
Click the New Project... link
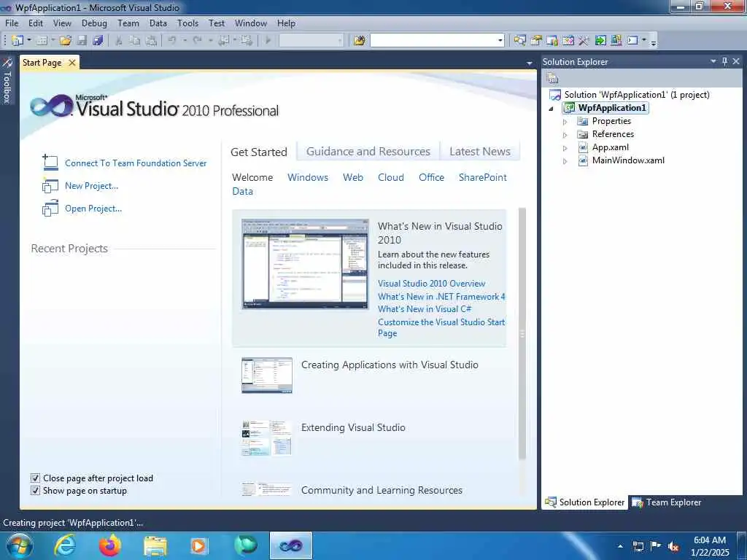tap(91, 186)
